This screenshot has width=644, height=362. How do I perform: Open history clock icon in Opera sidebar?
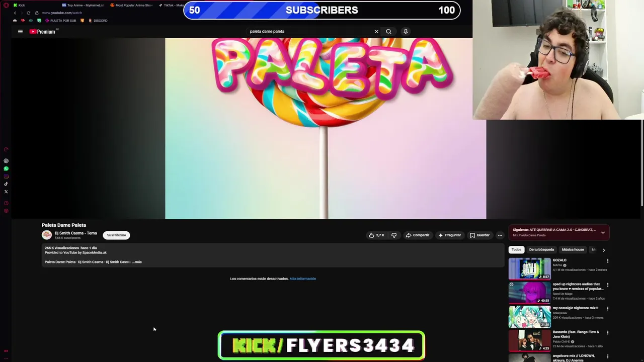coord(6,203)
